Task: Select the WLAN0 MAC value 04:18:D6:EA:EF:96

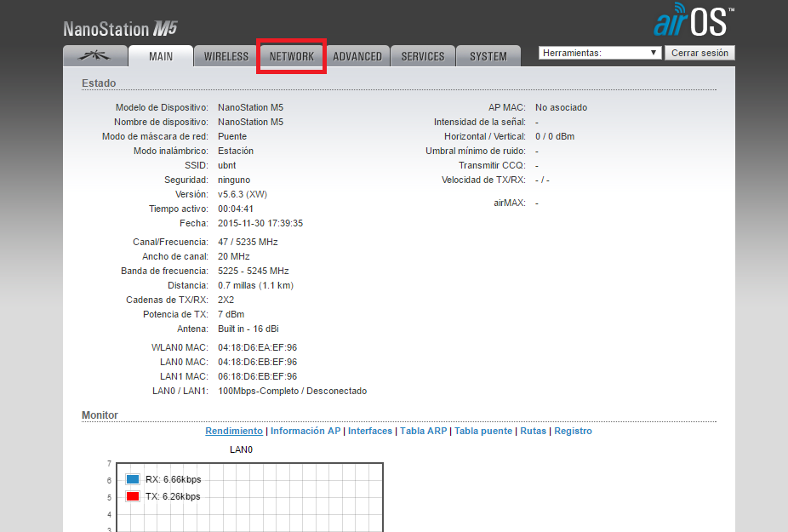Action: [x=257, y=347]
